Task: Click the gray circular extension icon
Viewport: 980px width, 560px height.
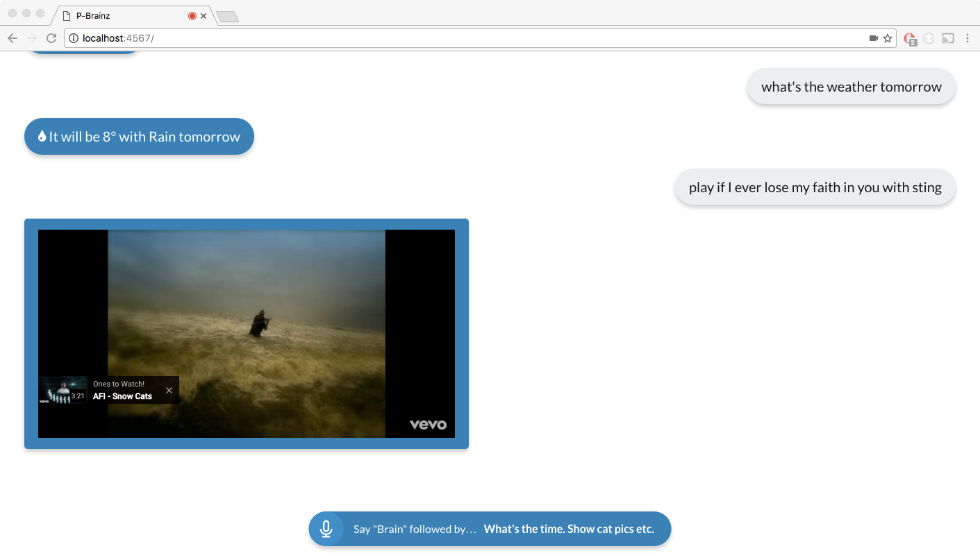Action: pos(929,38)
